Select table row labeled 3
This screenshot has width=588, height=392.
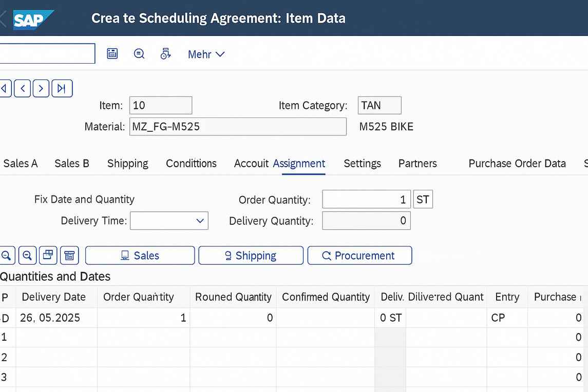coord(5,377)
